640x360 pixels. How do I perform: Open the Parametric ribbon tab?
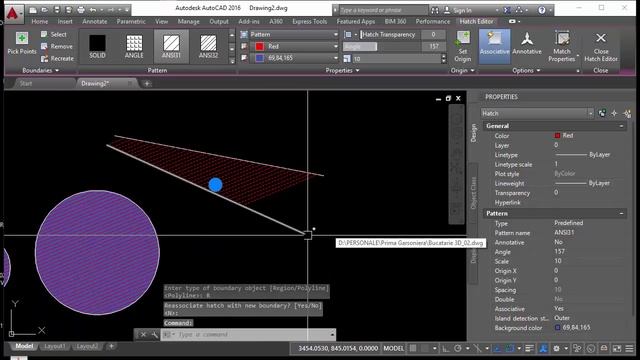tap(131, 21)
